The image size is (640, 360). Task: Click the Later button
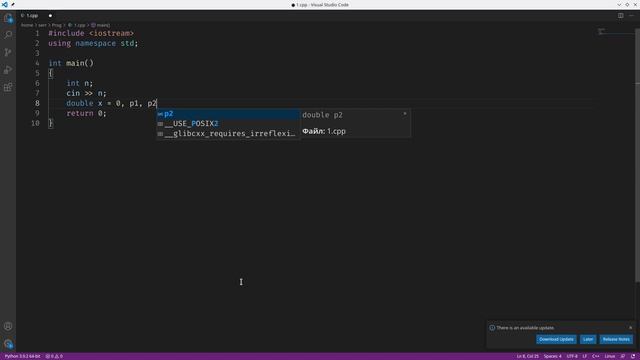(x=588, y=339)
